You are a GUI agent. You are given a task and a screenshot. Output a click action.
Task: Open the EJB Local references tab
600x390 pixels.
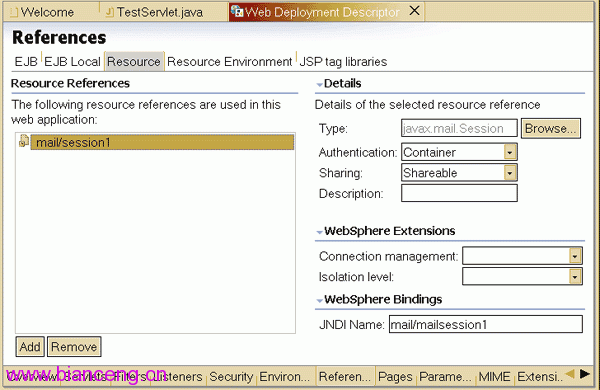pos(72,62)
